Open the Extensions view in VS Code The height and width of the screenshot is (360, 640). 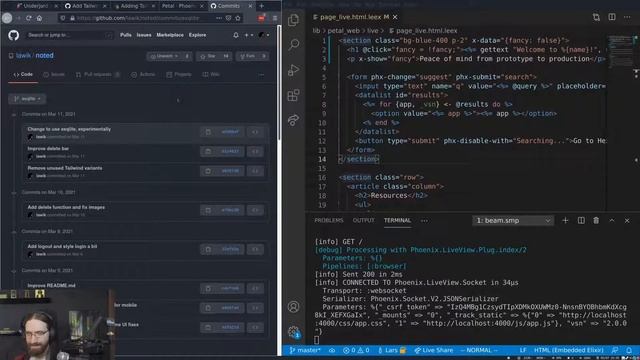[x=293, y=95]
